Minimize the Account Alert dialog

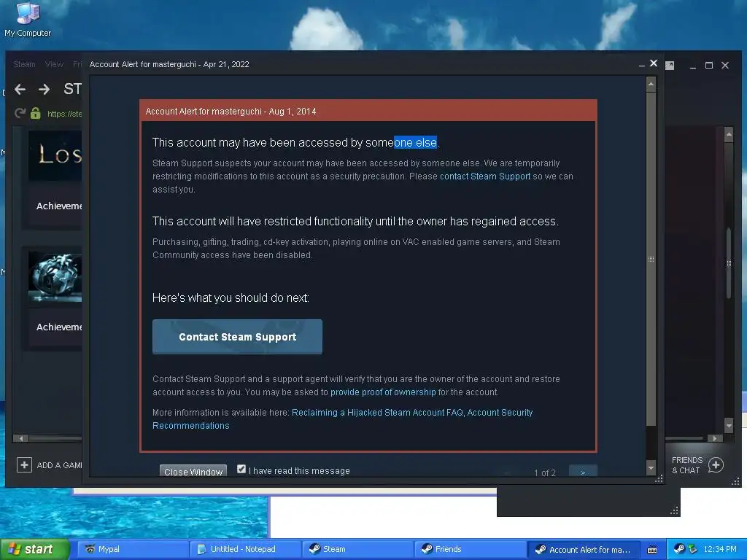pos(642,64)
